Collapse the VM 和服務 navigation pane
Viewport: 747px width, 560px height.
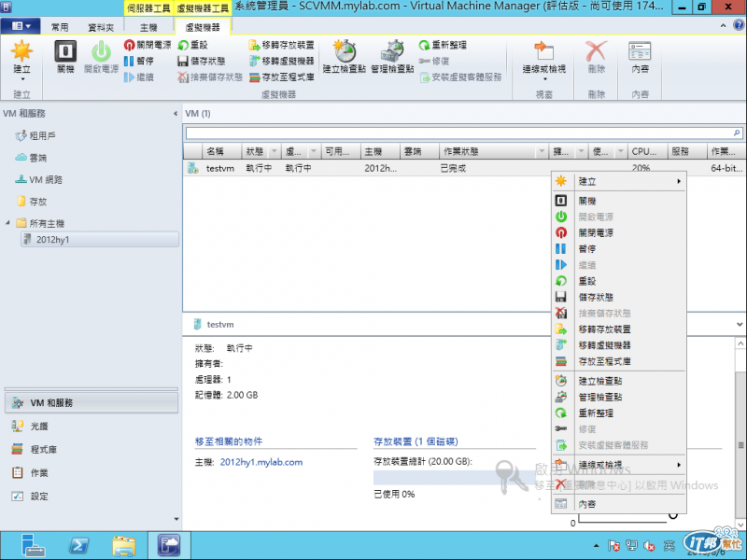coord(176,113)
